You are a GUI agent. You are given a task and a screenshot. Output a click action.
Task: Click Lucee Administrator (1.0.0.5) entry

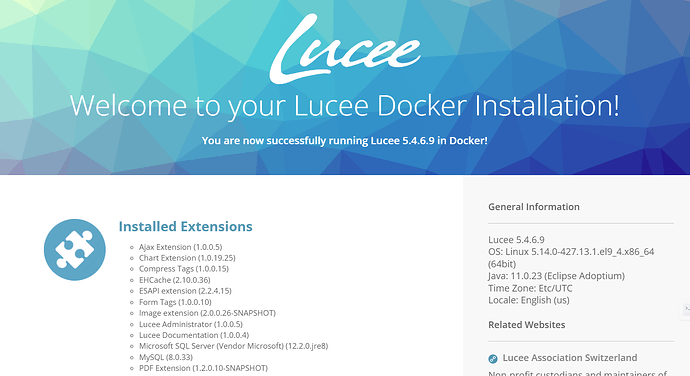click(191, 324)
